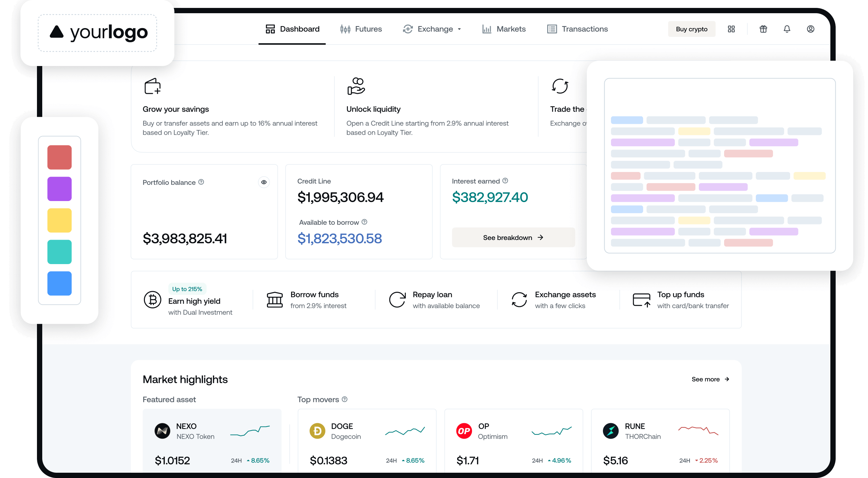Viewport: 868px width, 478px height.
Task: Click the NEXO price sparkline chart
Action: 250,430
